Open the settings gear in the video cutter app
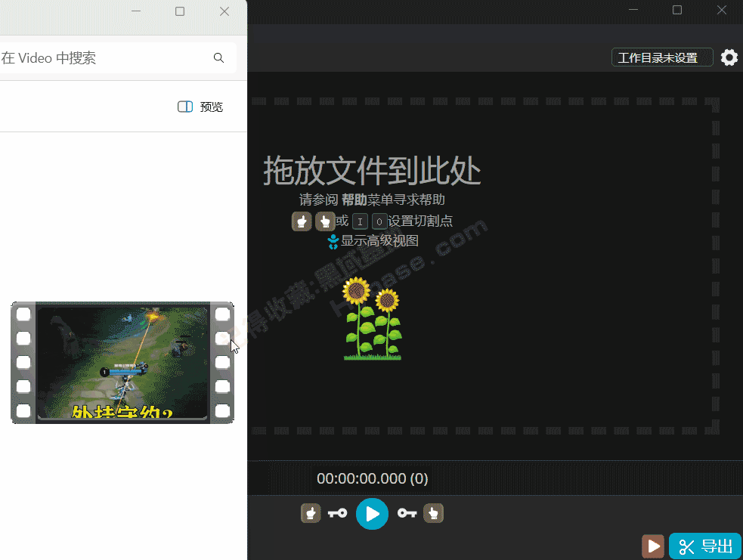This screenshot has width=743, height=560. [729, 57]
